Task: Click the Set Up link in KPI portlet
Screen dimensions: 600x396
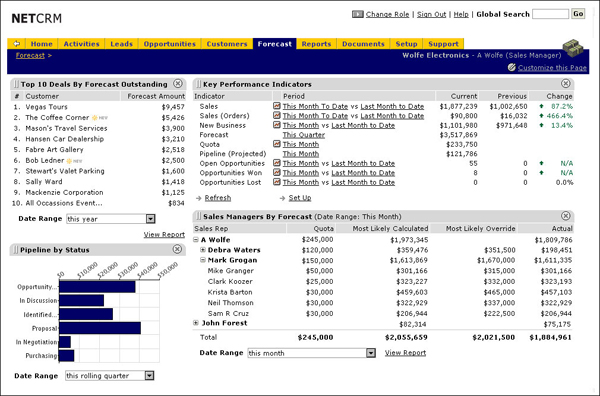Action: (x=300, y=198)
